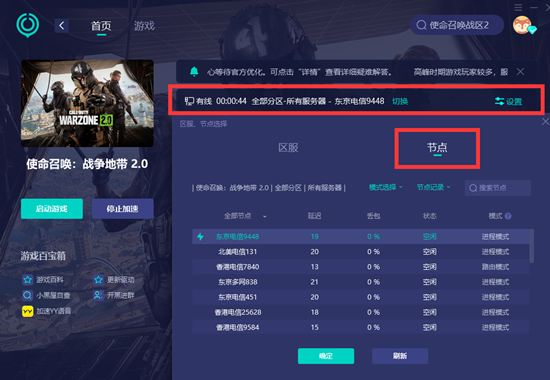
Task: Click the accelerator logo icon
Action: [x=28, y=25]
